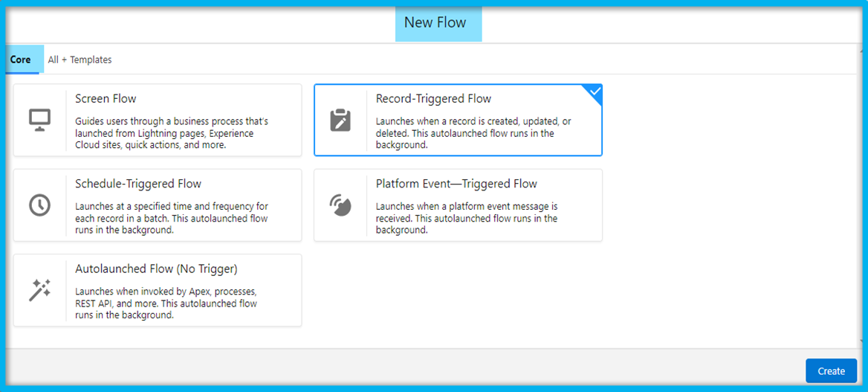This screenshot has height=392, width=868.
Task: Select the Platform Event—Triggered Flow heading
Action: click(457, 184)
